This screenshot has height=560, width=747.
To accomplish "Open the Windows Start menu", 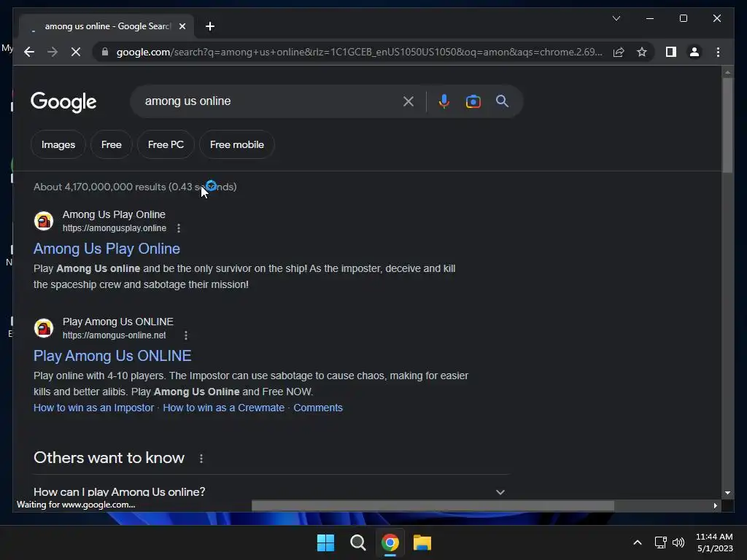I will (x=326, y=542).
